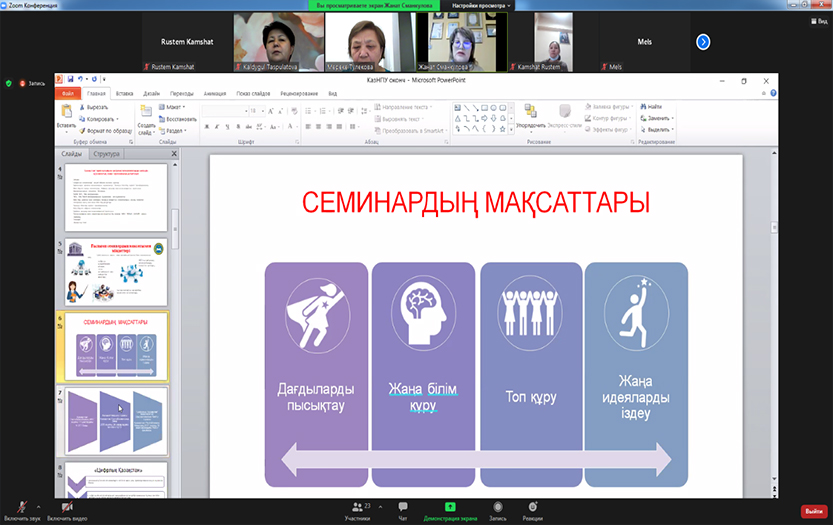
Task: Expand the Макет layout dropdown
Action: (x=176, y=106)
